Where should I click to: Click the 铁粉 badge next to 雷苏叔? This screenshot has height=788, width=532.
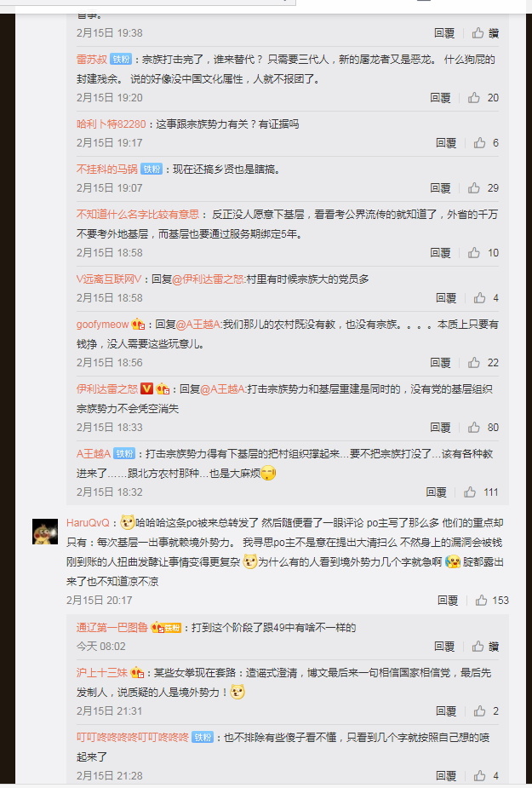[121, 60]
